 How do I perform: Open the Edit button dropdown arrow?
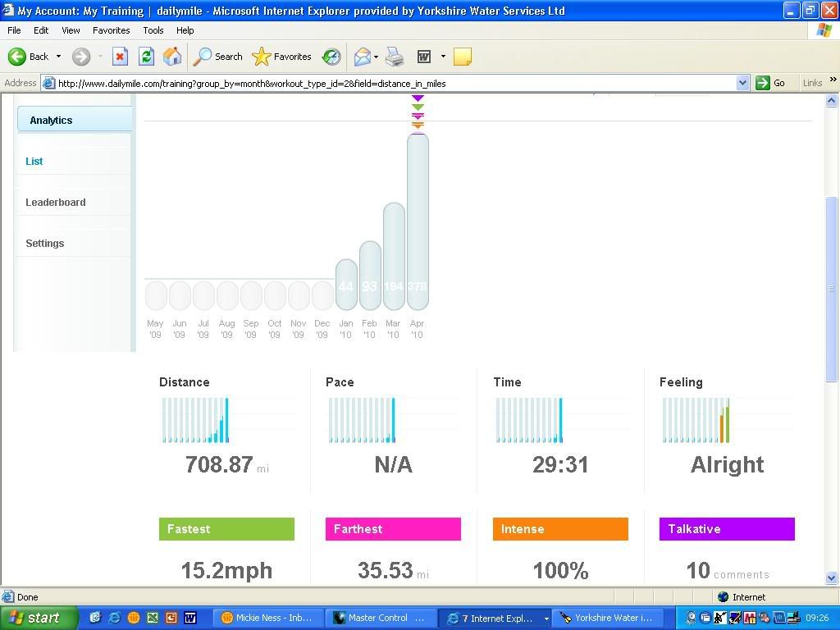point(443,57)
